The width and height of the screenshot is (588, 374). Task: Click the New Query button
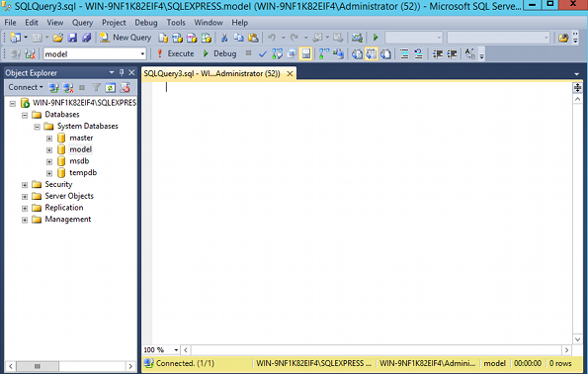tap(126, 38)
